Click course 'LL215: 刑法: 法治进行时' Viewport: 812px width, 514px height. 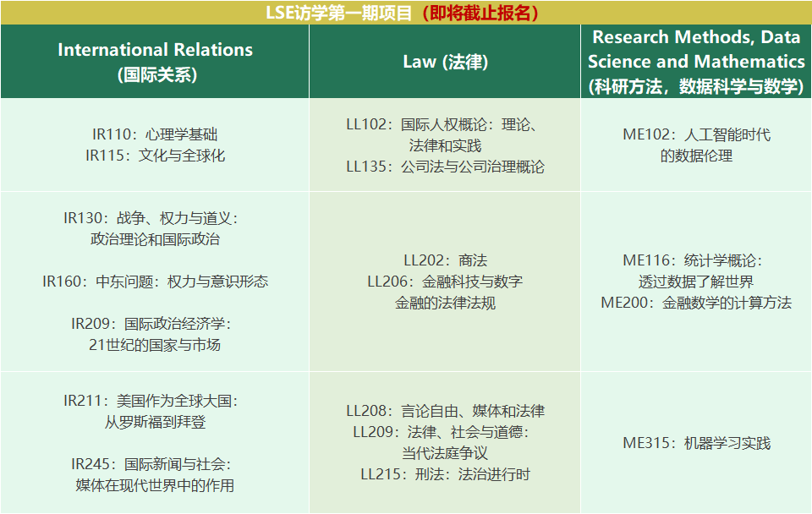[x=445, y=474]
